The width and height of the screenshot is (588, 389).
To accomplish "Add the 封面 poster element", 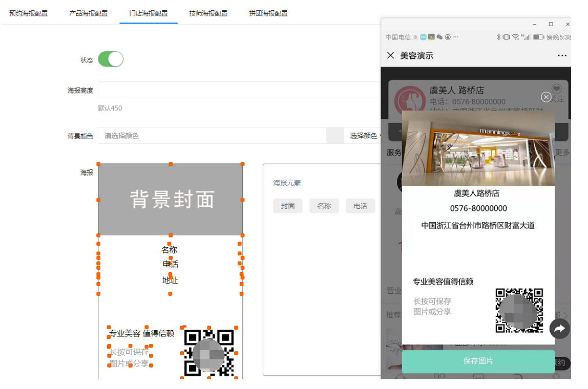I will tap(288, 206).
